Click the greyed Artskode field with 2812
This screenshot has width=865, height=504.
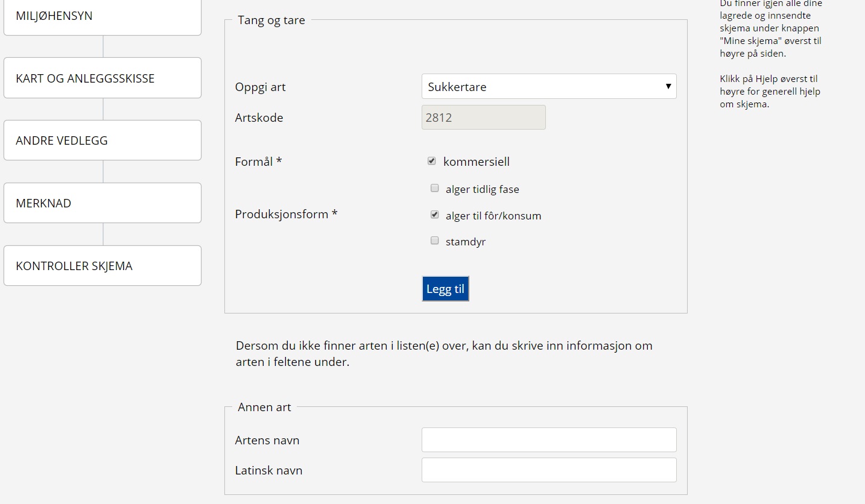click(483, 118)
